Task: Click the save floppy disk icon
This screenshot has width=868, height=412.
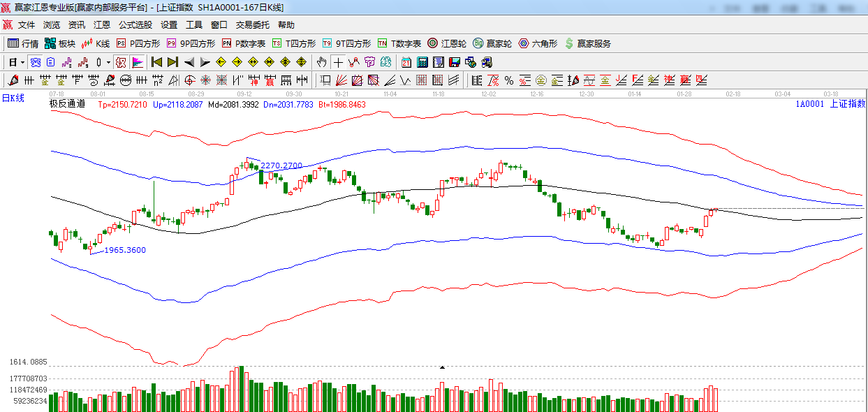Action: [455, 62]
